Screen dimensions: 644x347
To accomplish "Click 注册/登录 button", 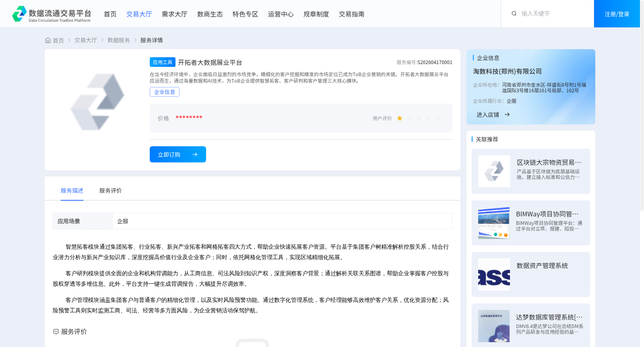I will pyautogui.click(x=617, y=14).
